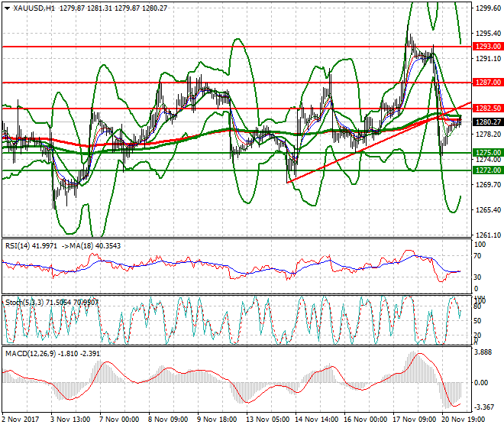Click the 1261.10 price scale value
The width and height of the screenshot is (504, 428).
pyautogui.click(x=488, y=235)
